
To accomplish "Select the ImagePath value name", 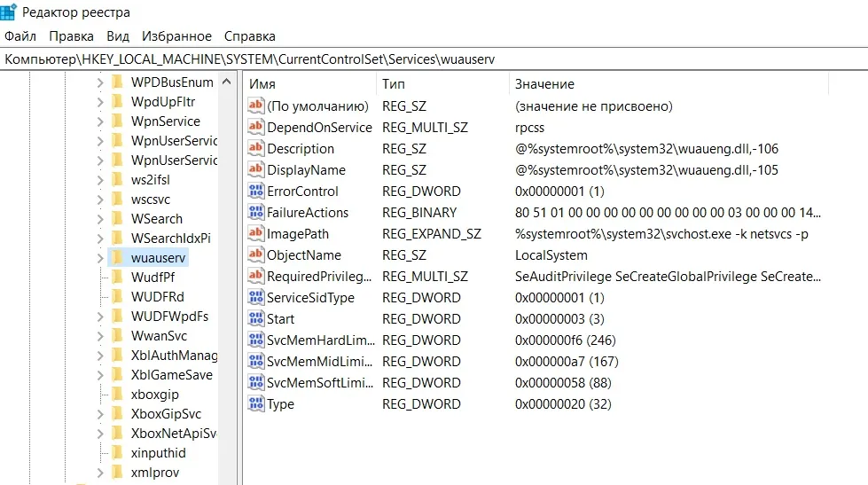I will click(x=297, y=234).
